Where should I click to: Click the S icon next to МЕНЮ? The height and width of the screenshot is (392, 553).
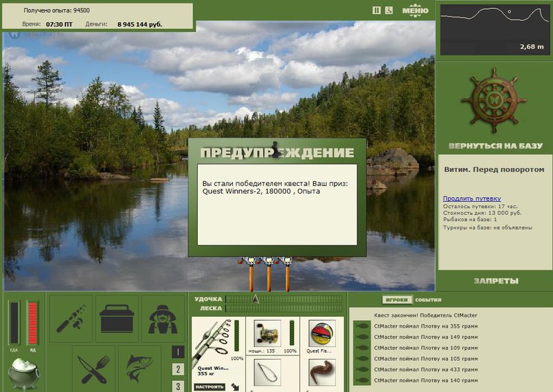click(388, 10)
